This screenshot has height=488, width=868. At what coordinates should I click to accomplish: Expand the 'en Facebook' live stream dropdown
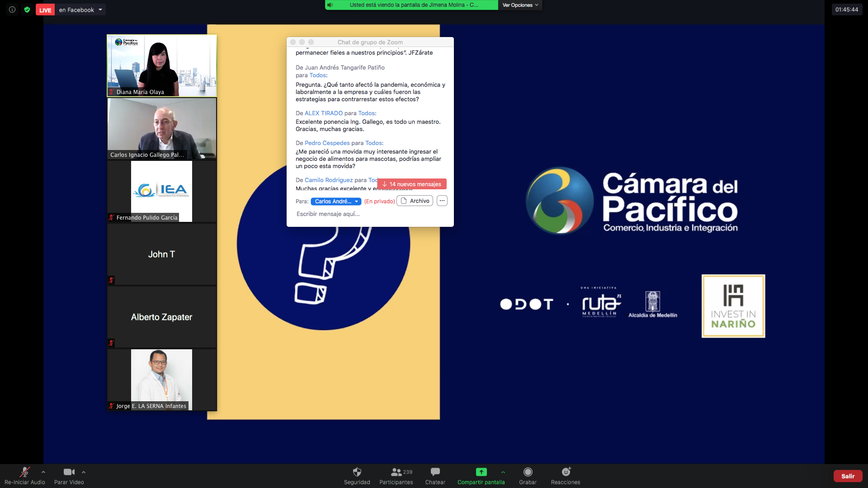[100, 9]
